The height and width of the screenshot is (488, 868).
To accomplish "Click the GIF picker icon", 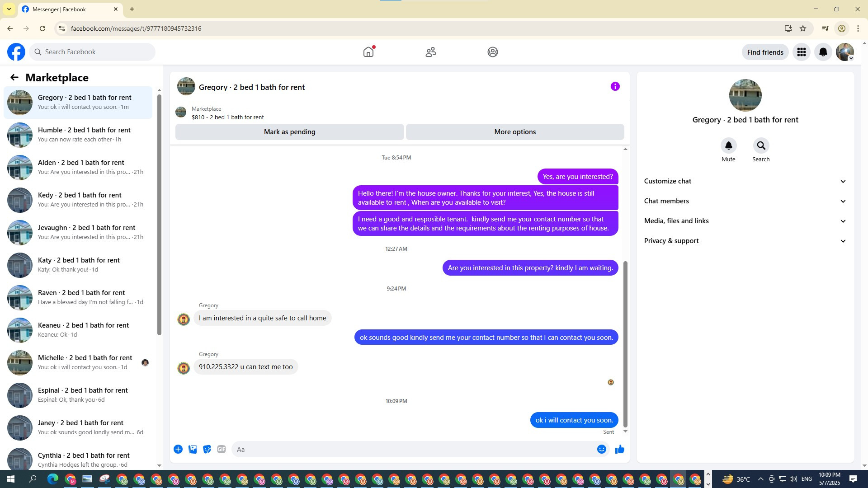I will click(221, 449).
